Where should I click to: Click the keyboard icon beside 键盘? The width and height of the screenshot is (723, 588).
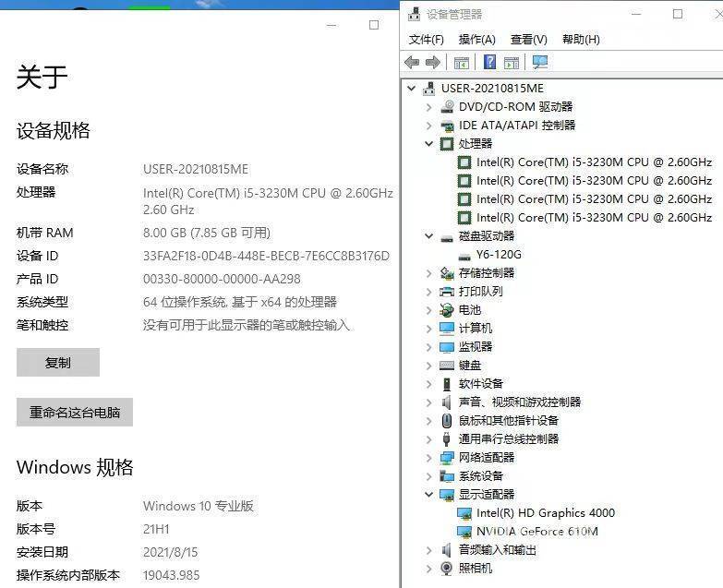tap(447, 366)
